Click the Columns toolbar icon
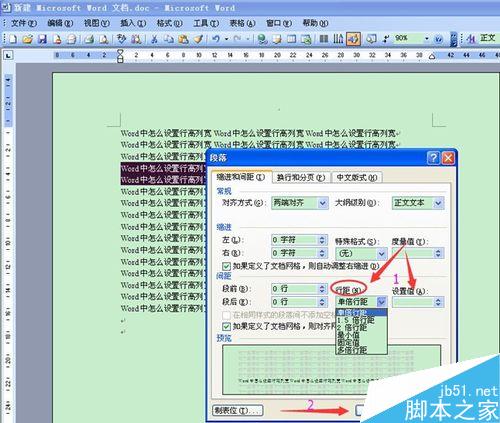This screenshot has width=500, height=423. pyautogui.click(x=324, y=39)
